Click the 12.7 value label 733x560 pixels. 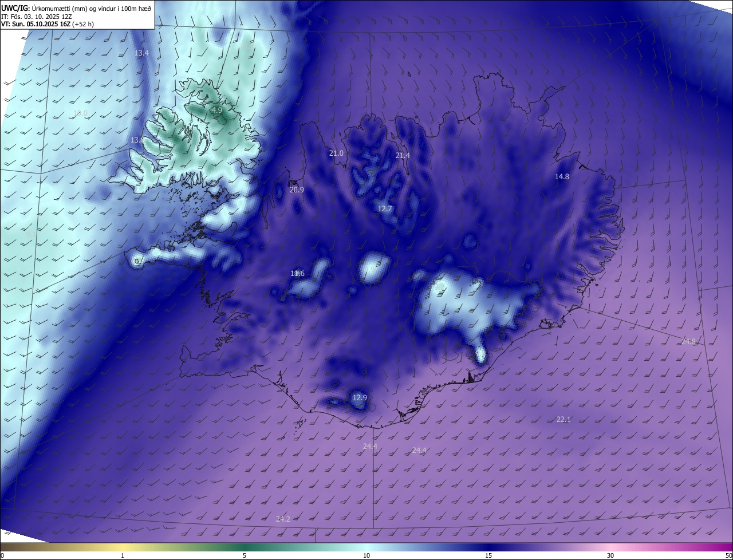click(x=385, y=209)
